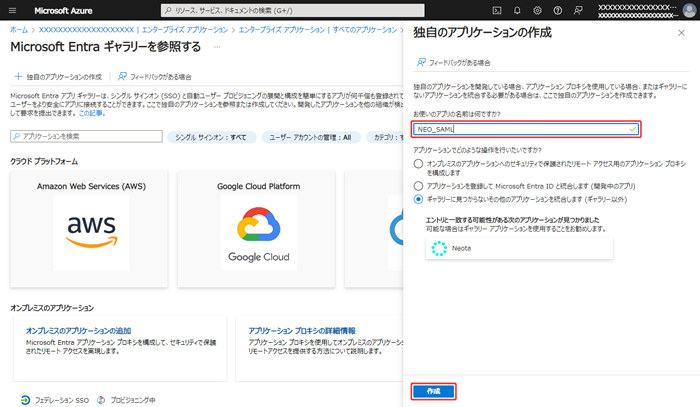The height and width of the screenshot is (407, 700).
Task: Click the feedback icon in the side panel
Action: [421, 62]
